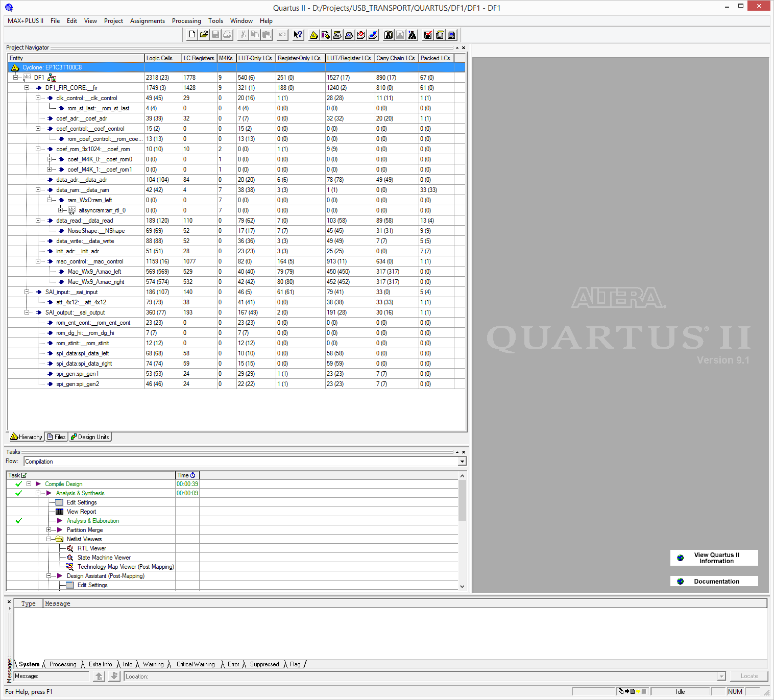Collapse the DF1_FIR_CORE:__fir node

click(x=27, y=87)
